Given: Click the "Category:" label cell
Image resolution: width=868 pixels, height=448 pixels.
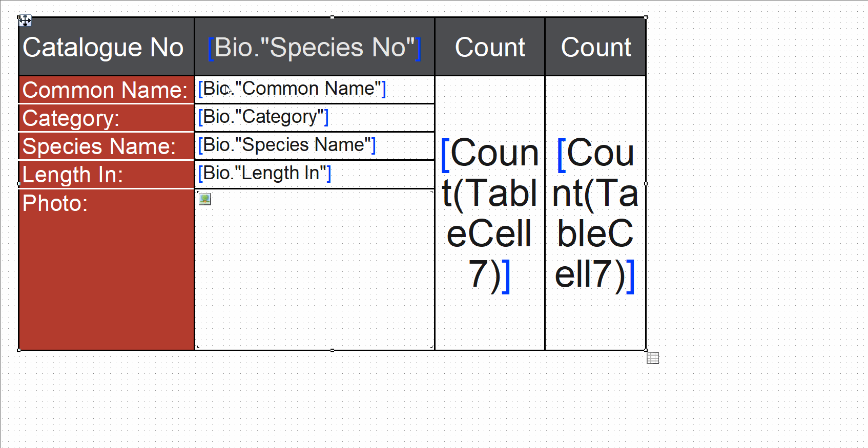Looking at the screenshot, I should coord(106,118).
